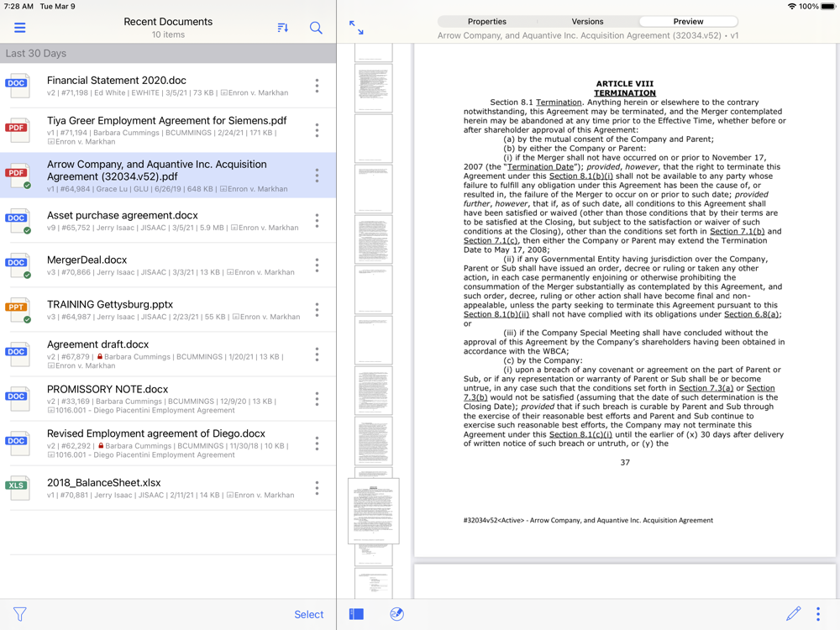
Task: Open more options for 2018_BalanceSheet.xlsx
Action: click(318, 487)
